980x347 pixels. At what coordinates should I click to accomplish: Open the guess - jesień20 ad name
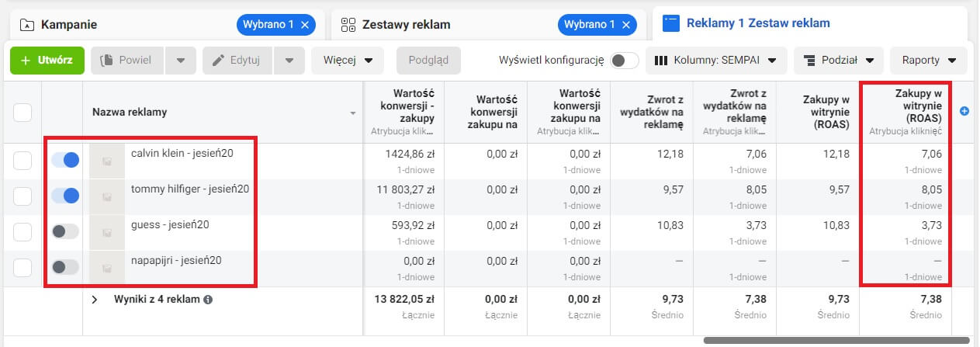170,224
